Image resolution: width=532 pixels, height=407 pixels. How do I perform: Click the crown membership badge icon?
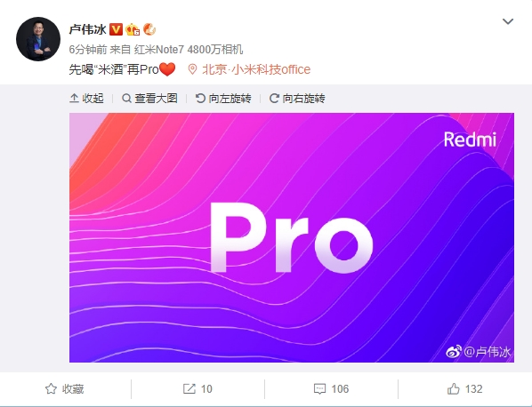(133, 30)
